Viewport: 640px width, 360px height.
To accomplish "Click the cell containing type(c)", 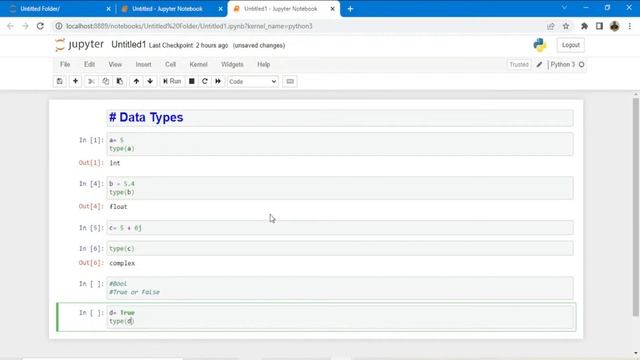I will point(340,248).
